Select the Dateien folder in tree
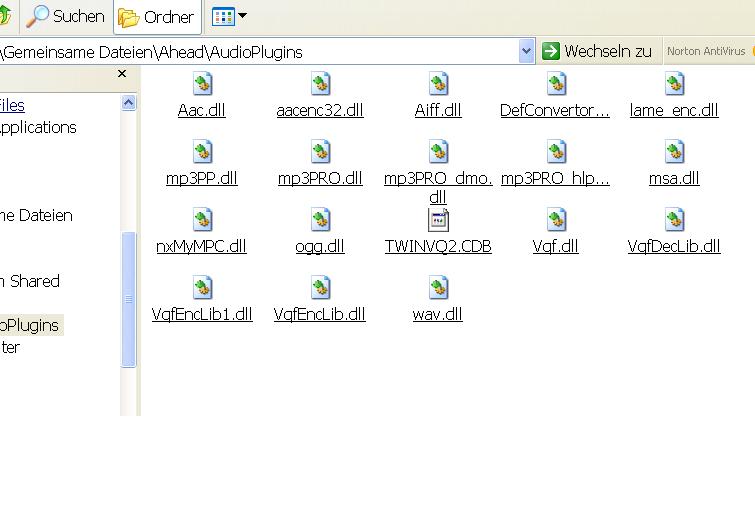The image size is (755, 516). click(36, 215)
